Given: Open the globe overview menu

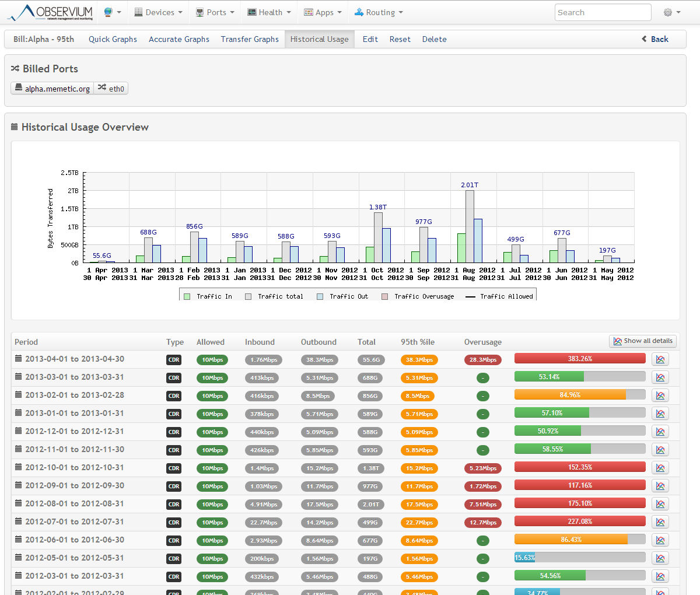Looking at the screenshot, I should [x=112, y=12].
